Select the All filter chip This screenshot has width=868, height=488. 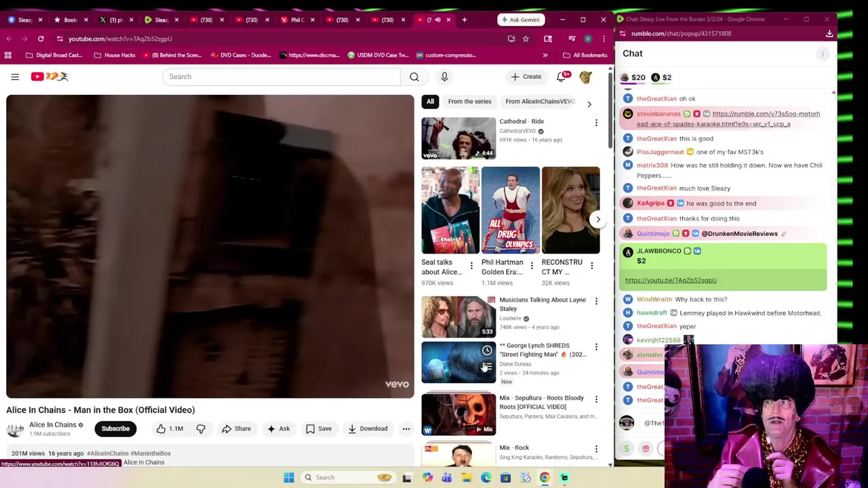430,101
